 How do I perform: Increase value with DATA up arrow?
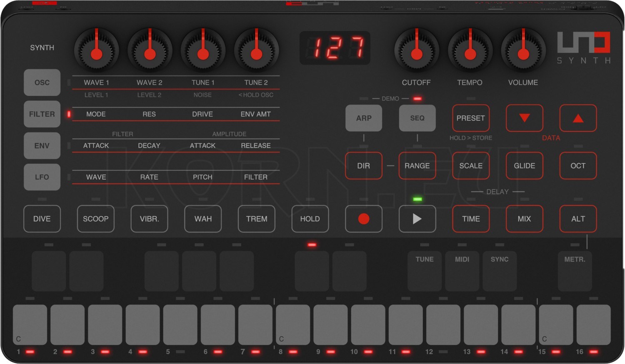[578, 118]
